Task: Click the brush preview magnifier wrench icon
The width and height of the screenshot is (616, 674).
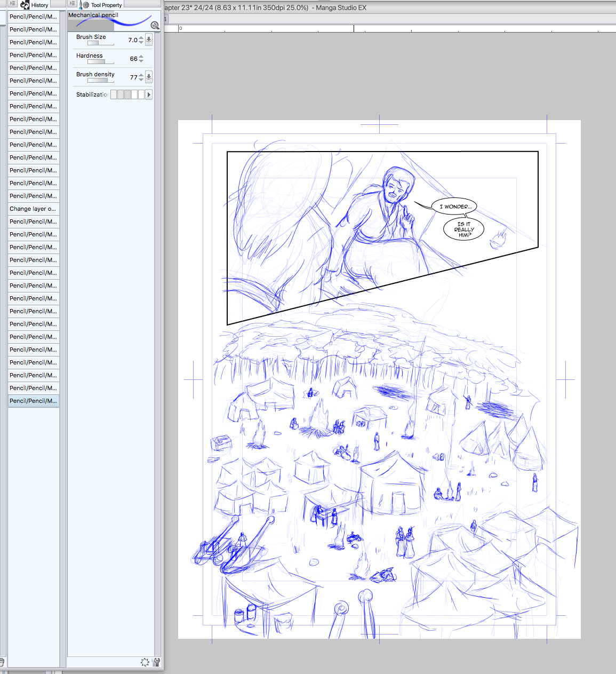Action: pyautogui.click(x=155, y=25)
